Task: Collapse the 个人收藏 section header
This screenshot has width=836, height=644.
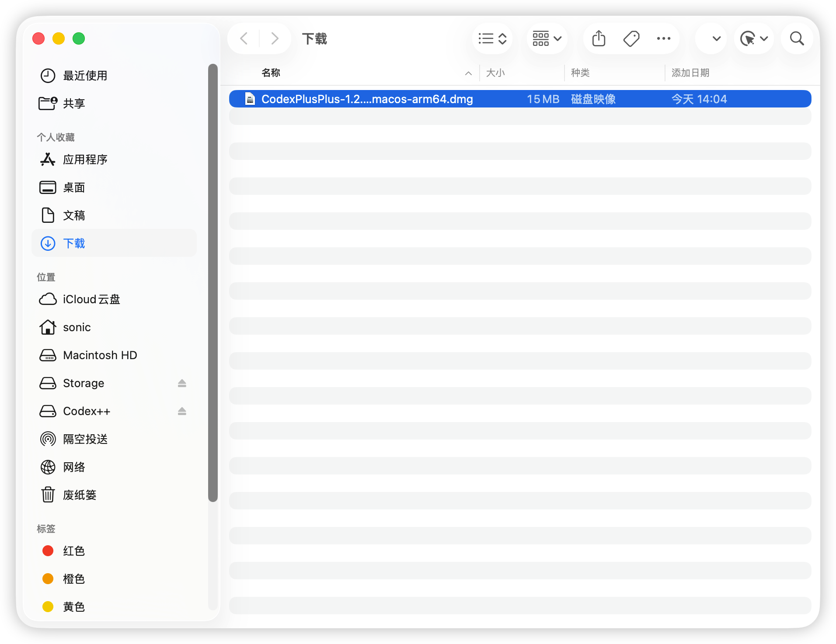Action: point(56,137)
